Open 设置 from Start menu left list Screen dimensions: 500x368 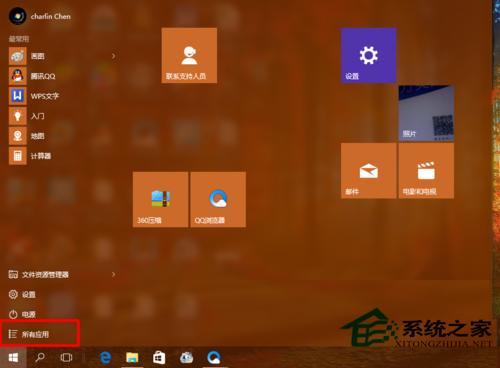[x=22, y=294]
